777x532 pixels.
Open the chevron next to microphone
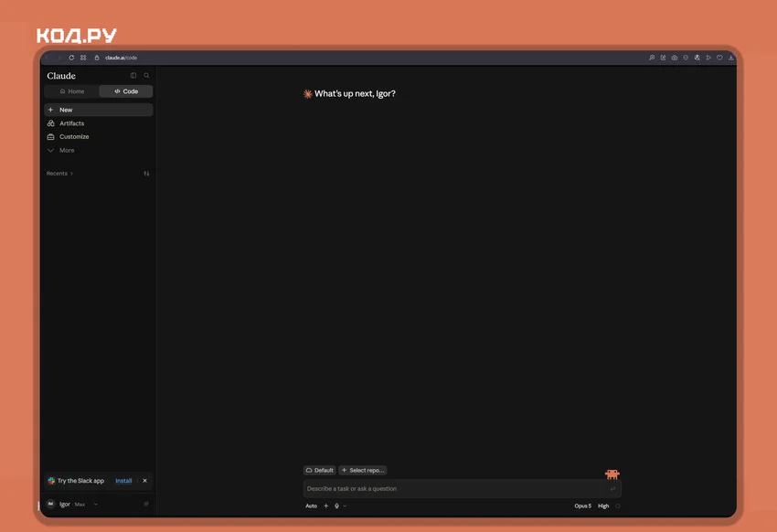345,505
